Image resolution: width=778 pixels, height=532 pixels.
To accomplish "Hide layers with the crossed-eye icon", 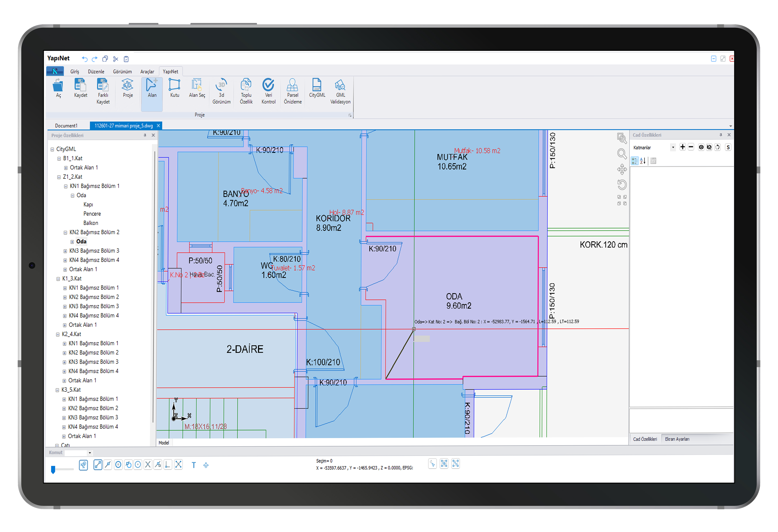I will [x=709, y=147].
